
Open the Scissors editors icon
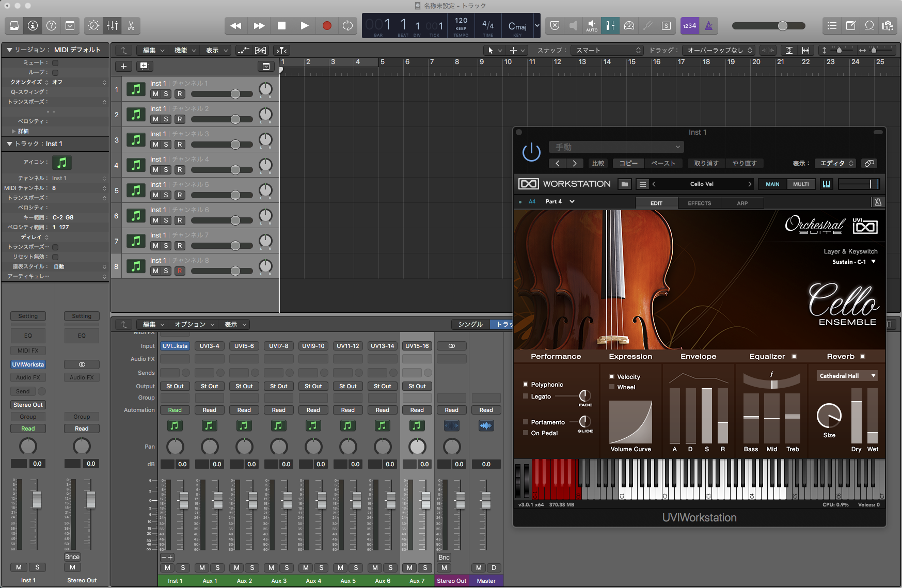[x=131, y=25]
